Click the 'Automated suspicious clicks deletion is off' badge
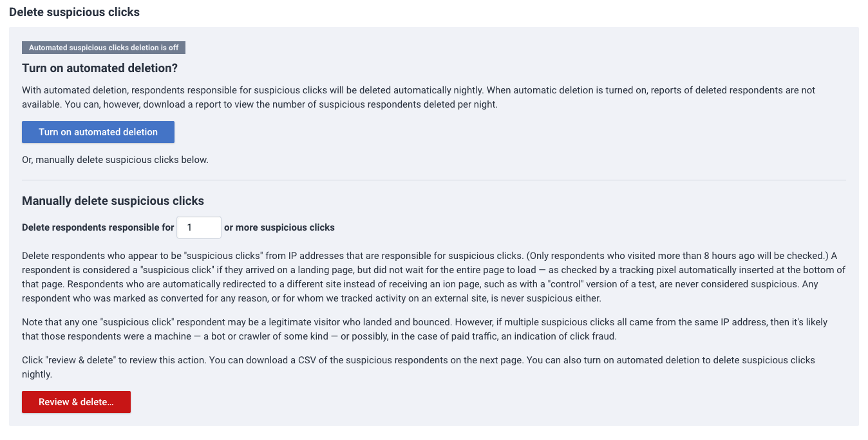Screen dimensions: 868x440 click(x=104, y=48)
